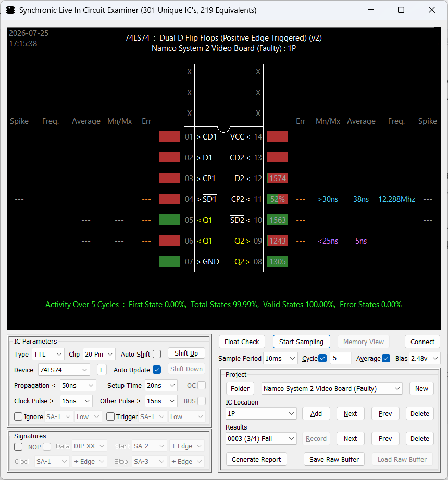
Task: Click Prev in the Results row
Action: (x=385, y=439)
